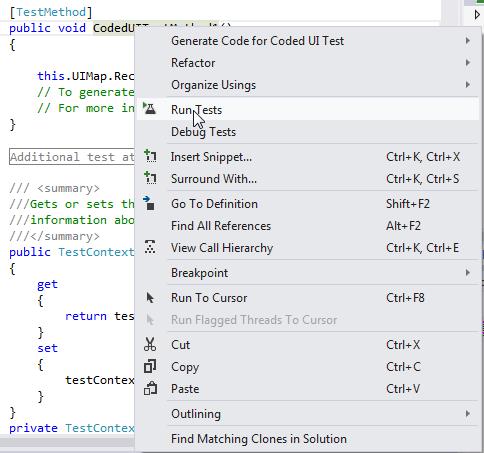
Task: Click the Surround With icon
Action: point(150,178)
